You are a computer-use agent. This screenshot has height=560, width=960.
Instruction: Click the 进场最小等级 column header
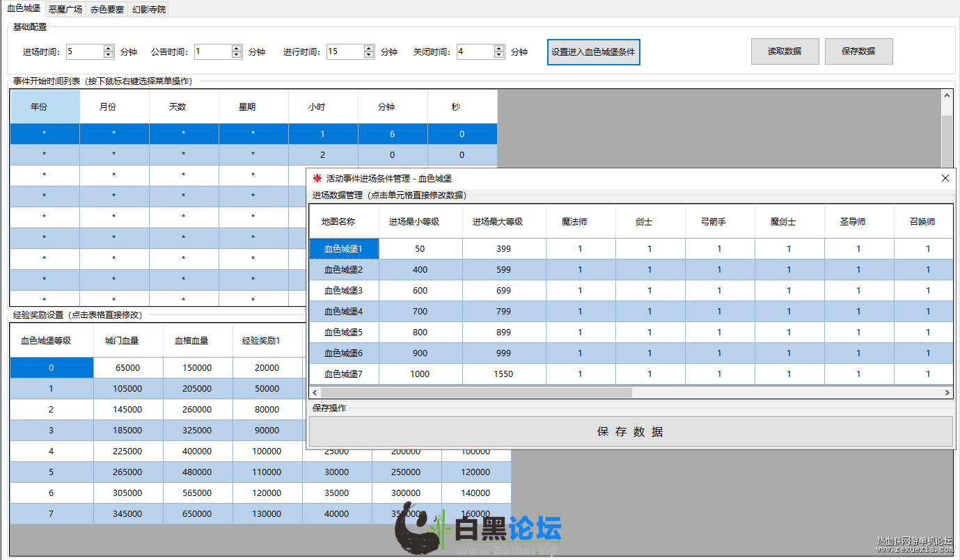point(420,222)
